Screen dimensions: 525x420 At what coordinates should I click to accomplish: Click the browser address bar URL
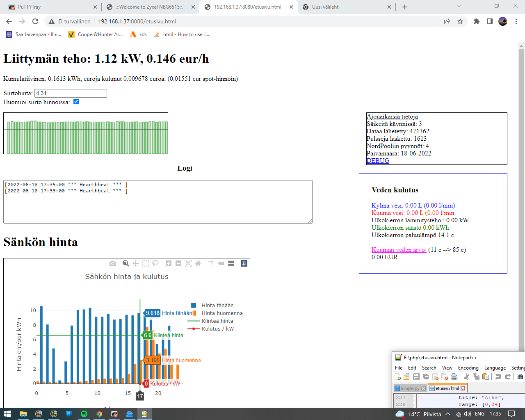137,21
